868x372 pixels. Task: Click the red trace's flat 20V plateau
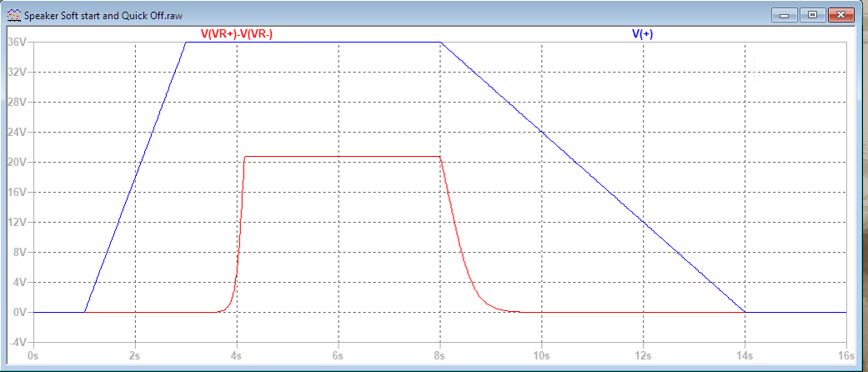[342, 156]
